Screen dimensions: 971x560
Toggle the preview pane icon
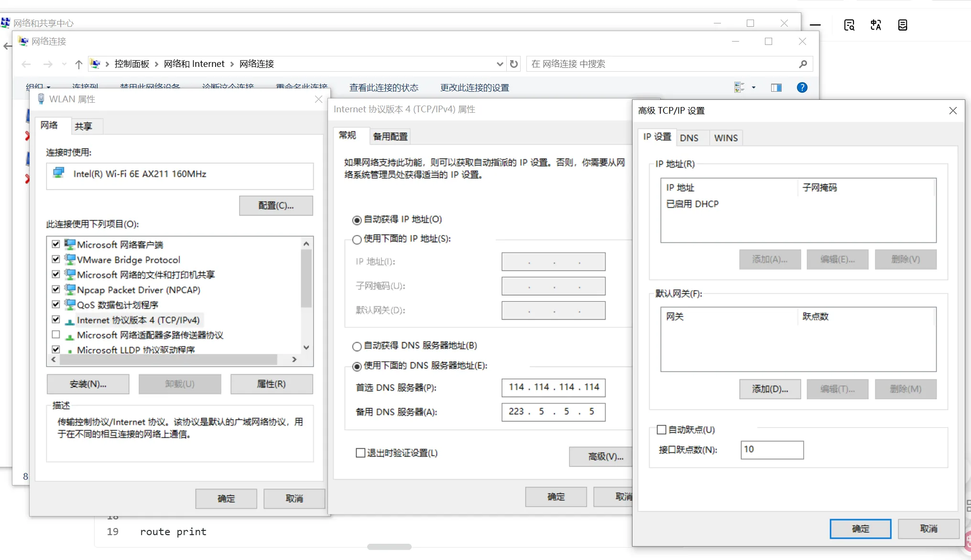click(776, 87)
